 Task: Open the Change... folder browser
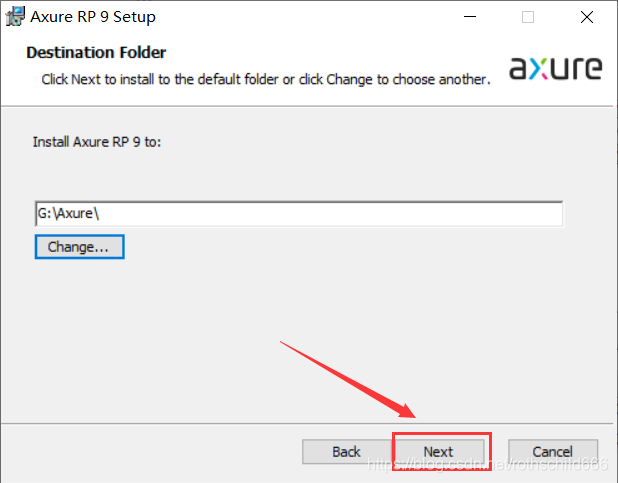coord(79,246)
